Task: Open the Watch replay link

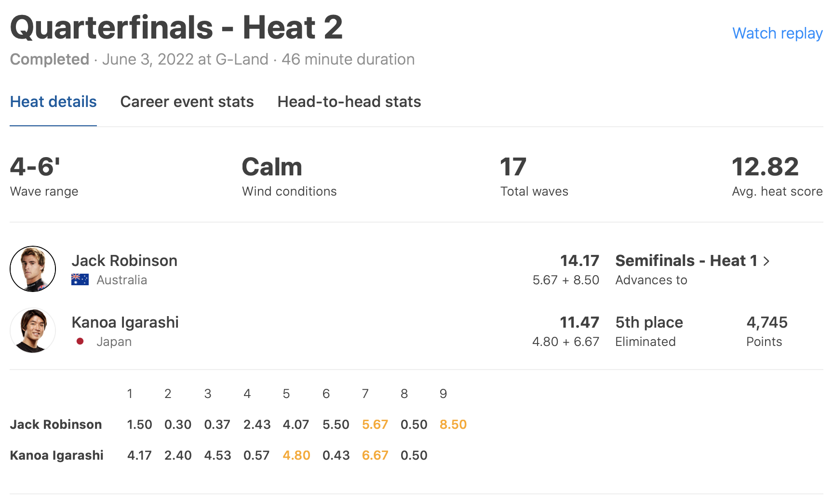Action: 777,33
